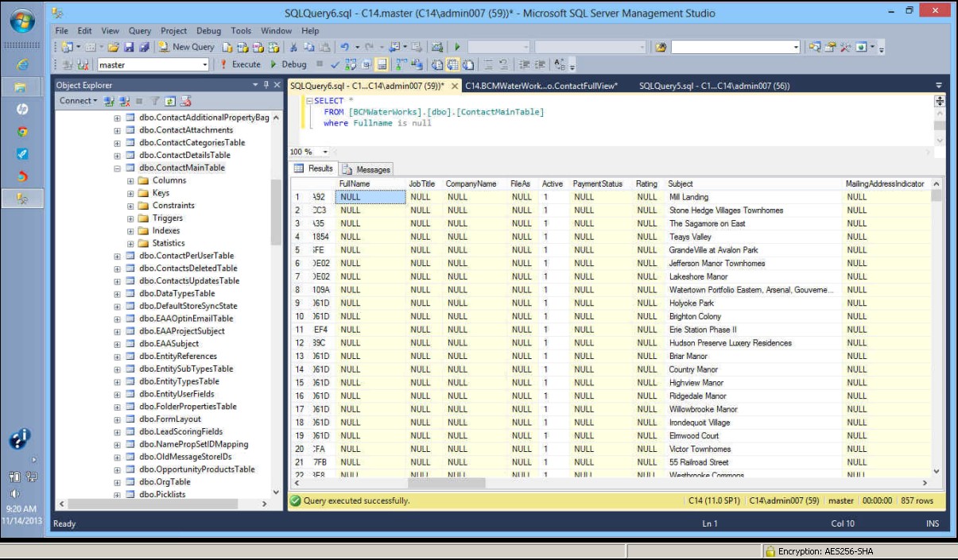Click the Save floppy disk icon
The image size is (958, 560).
(129, 47)
